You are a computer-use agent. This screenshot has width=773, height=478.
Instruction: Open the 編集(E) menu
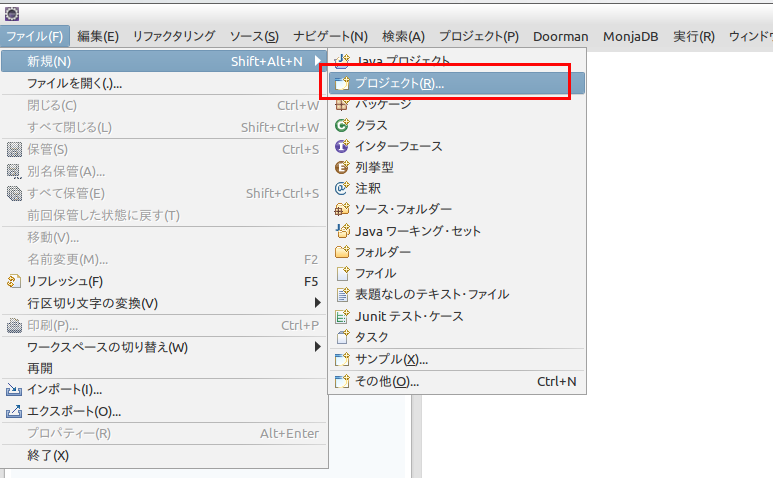(98, 36)
